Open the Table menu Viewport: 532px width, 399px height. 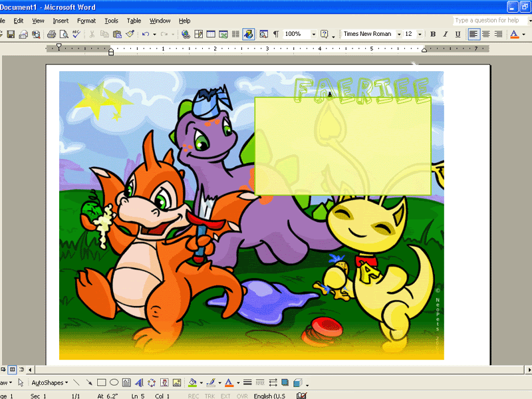[x=134, y=21]
